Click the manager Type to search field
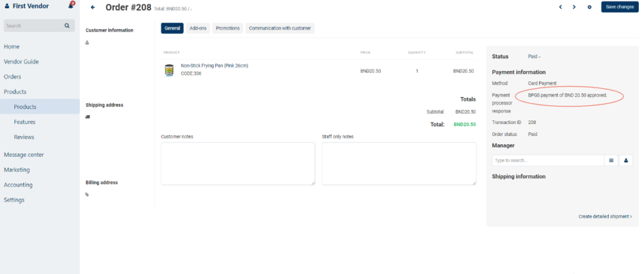Screen dimensions: 644x274 548,161
